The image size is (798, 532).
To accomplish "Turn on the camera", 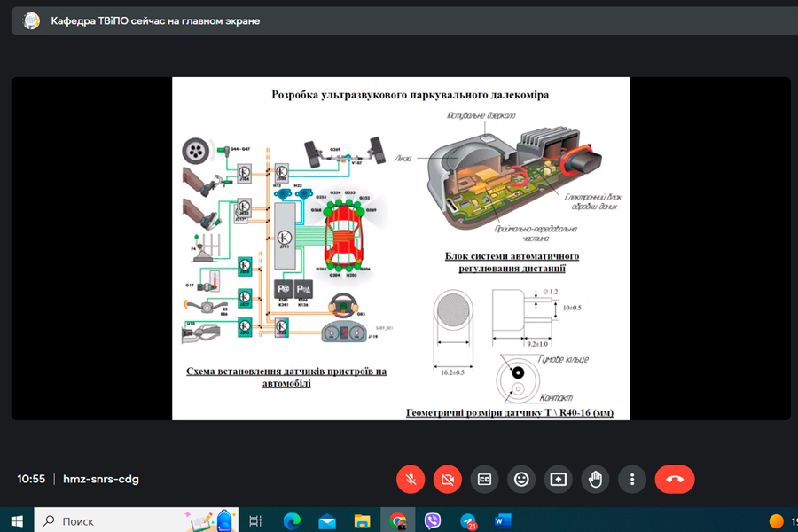I will pos(448,479).
